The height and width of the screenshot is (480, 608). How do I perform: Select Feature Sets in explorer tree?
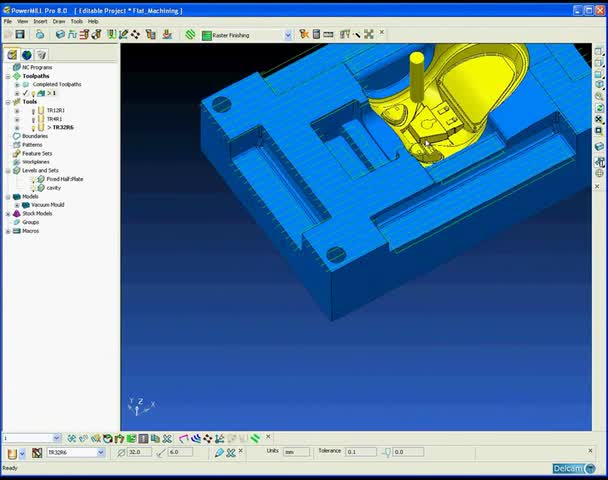pyautogui.click(x=37, y=154)
